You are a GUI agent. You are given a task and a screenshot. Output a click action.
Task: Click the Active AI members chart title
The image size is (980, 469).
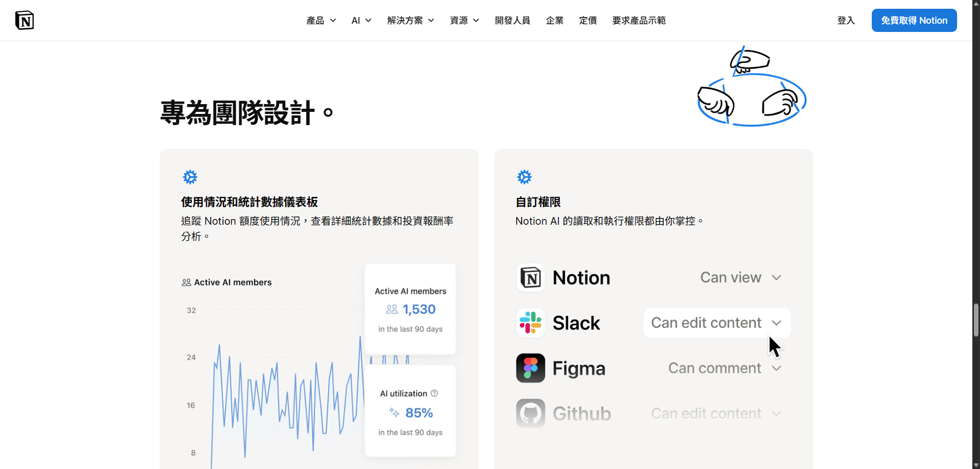(233, 282)
